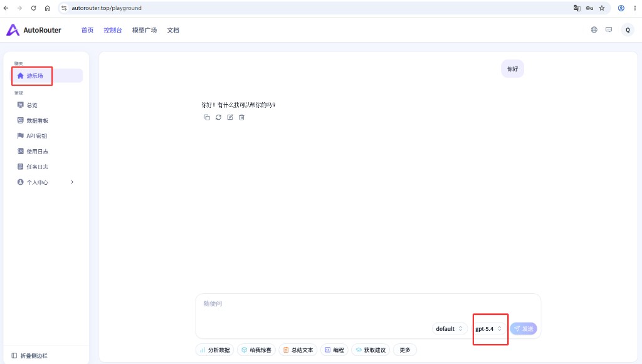The image size is (642, 364).
Task: Open the message notification icon in header
Action: coord(609,29)
